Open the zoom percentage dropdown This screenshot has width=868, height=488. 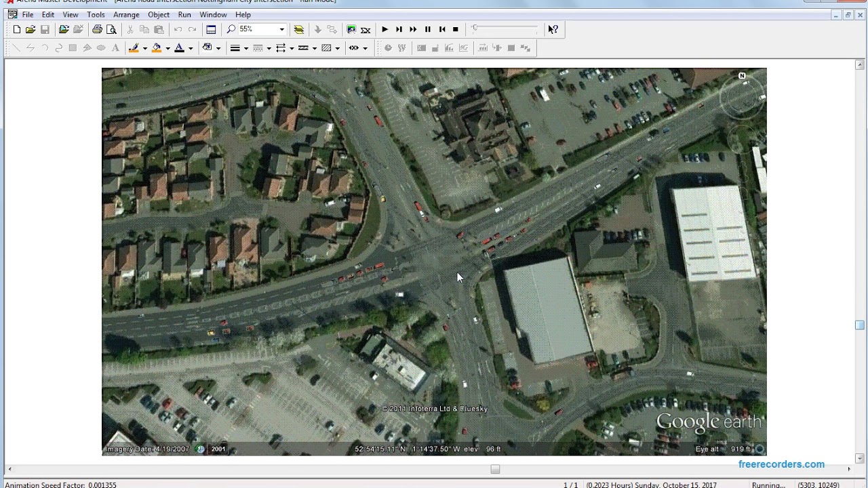[281, 29]
